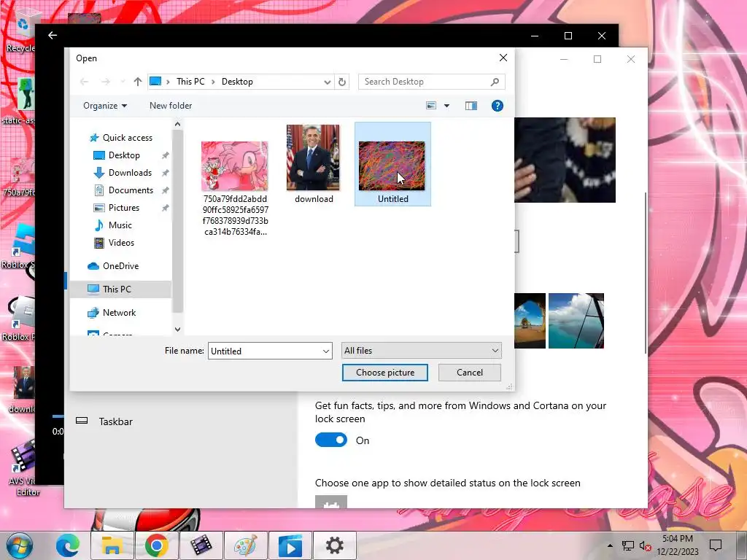Viewport: 747px width, 560px height.
Task: Open the All files type dropdown
Action: pos(421,351)
